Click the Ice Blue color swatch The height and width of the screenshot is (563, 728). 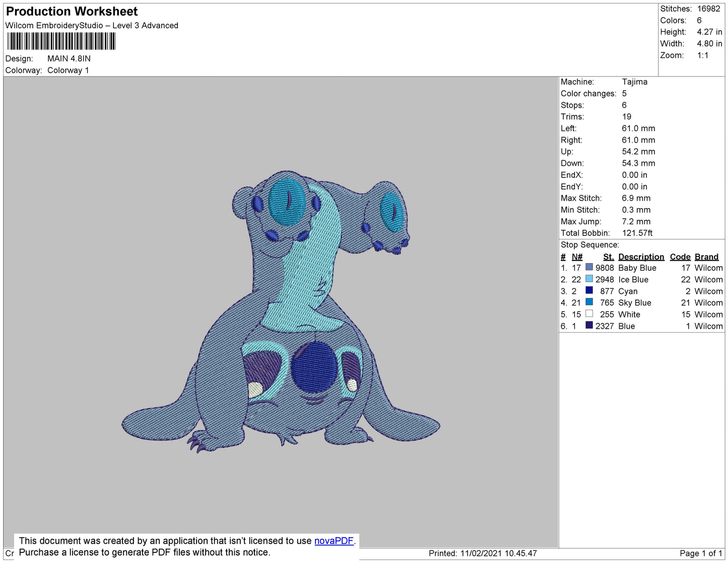pos(589,279)
